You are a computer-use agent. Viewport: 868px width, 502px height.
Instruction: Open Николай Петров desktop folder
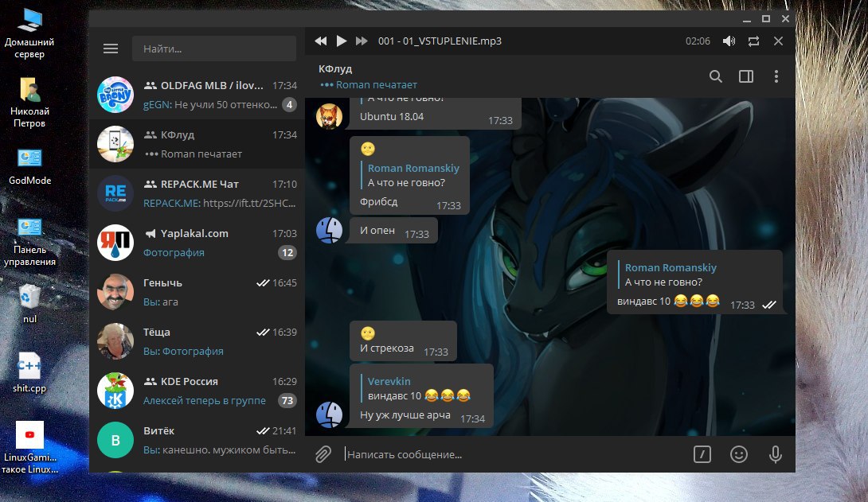tap(29, 103)
